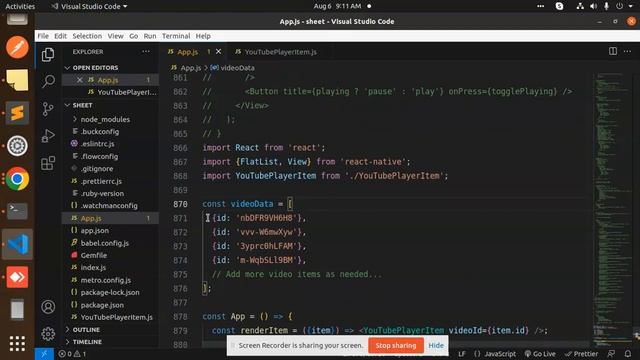Click Prettier in the status bar
Image resolution: width=640 pixels, height=360 pixels.
(x=581, y=354)
